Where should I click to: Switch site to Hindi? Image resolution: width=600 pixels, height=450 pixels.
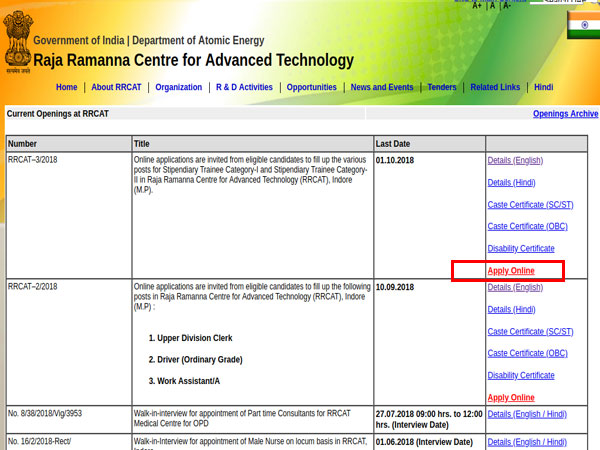click(x=544, y=87)
